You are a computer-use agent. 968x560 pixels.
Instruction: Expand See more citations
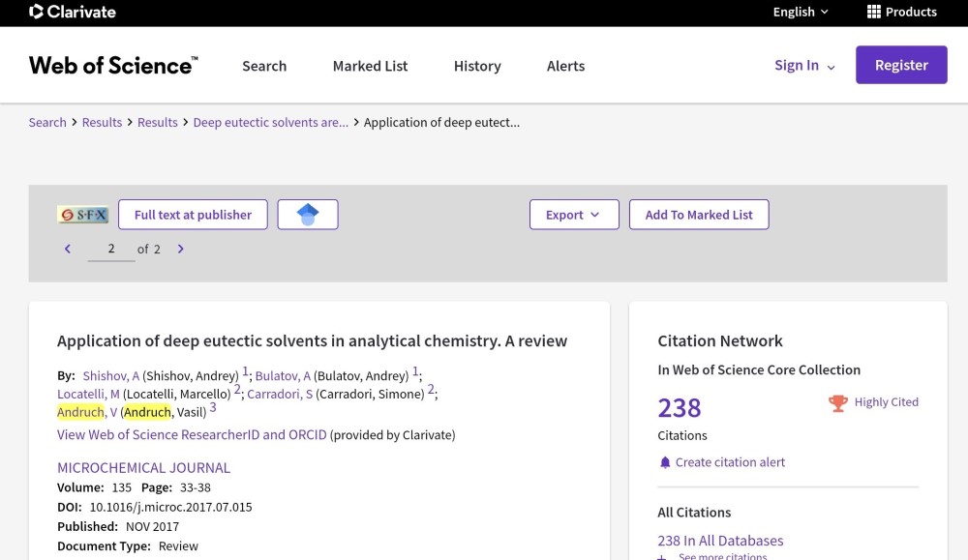(x=713, y=556)
